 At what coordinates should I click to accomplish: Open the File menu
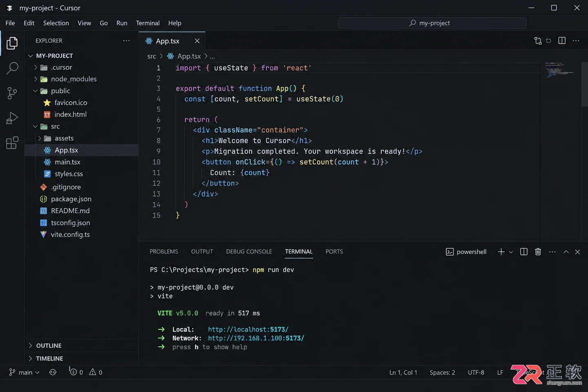(10, 23)
